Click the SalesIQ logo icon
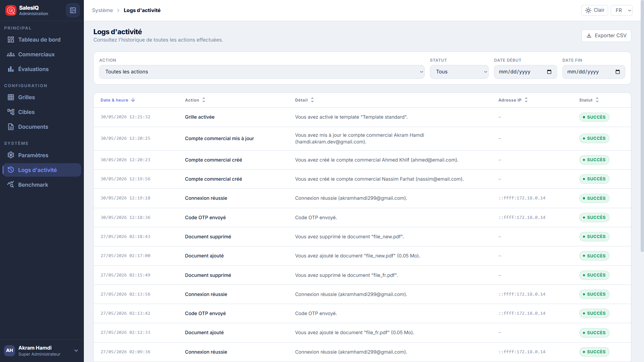 point(11,10)
